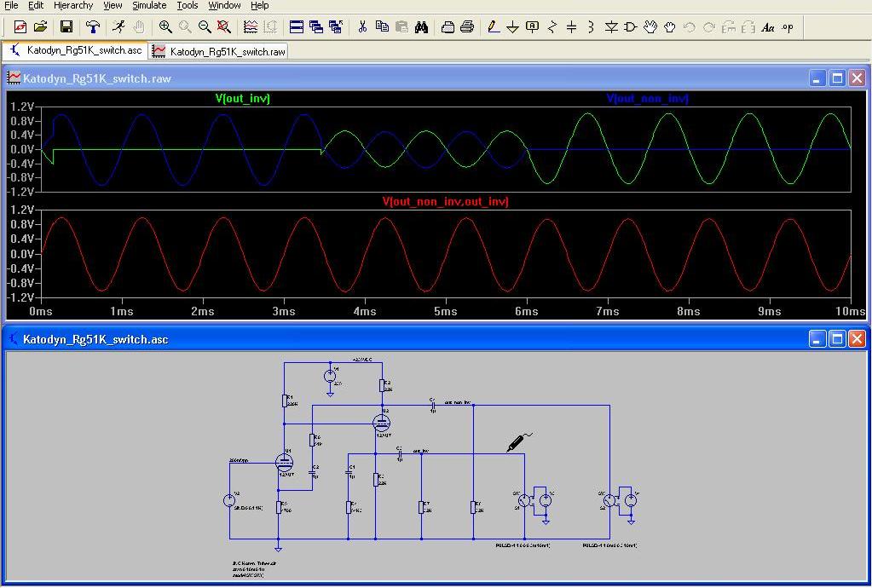Open a file with the folder icon
The width and height of the screenshot is (872, 588).
coord(41,26)
